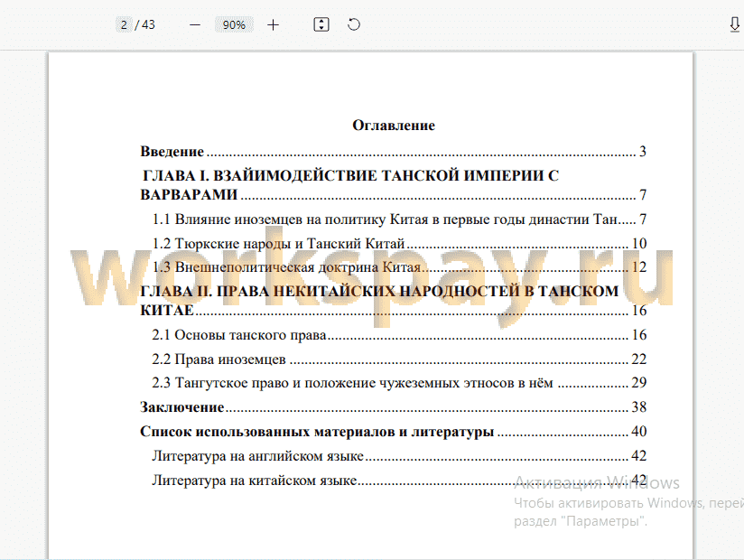Open the Заключение contents entry

[x=393, y=407]
